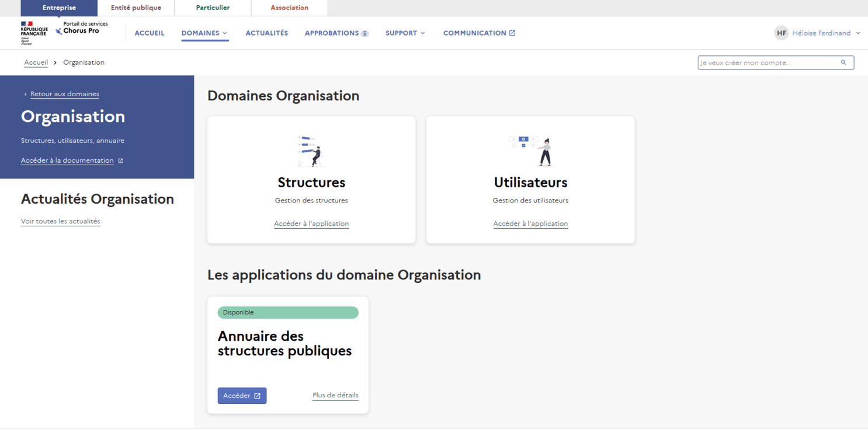The width and height of the screenshot is (868, 430).
Task: Open Plus de détails for the annuaire
Action: (335, 395)
